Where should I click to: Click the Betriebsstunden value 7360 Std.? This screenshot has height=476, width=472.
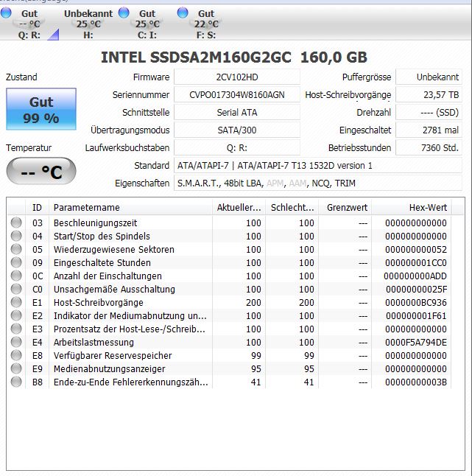(429, 148)
